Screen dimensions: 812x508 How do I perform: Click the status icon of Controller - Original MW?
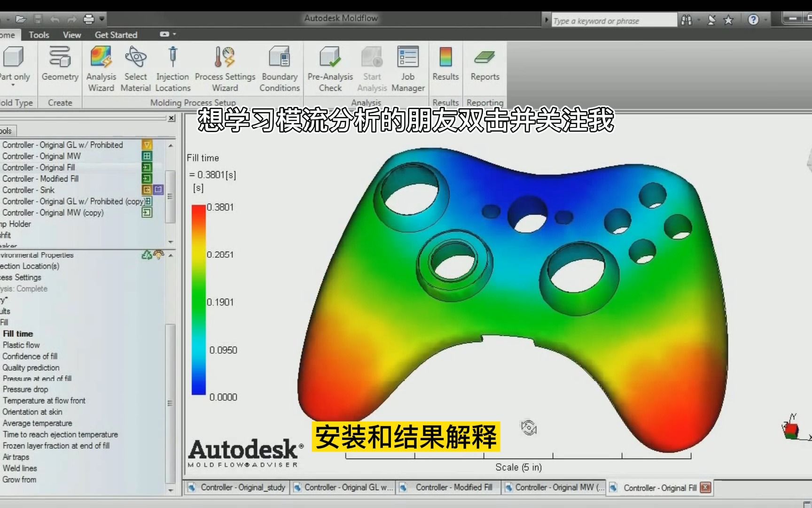pos(147,156)
